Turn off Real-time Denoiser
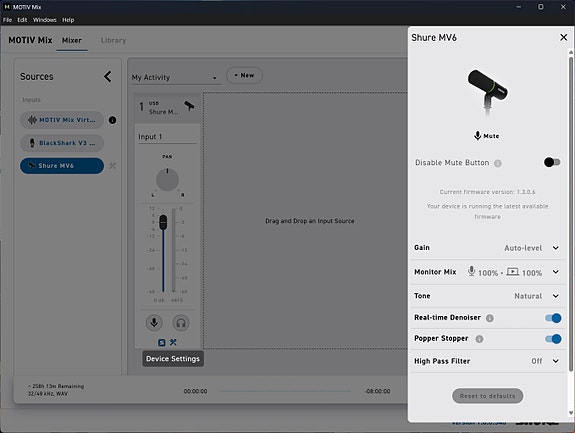This screenshot has width=575, height=433. click(553, 318)
